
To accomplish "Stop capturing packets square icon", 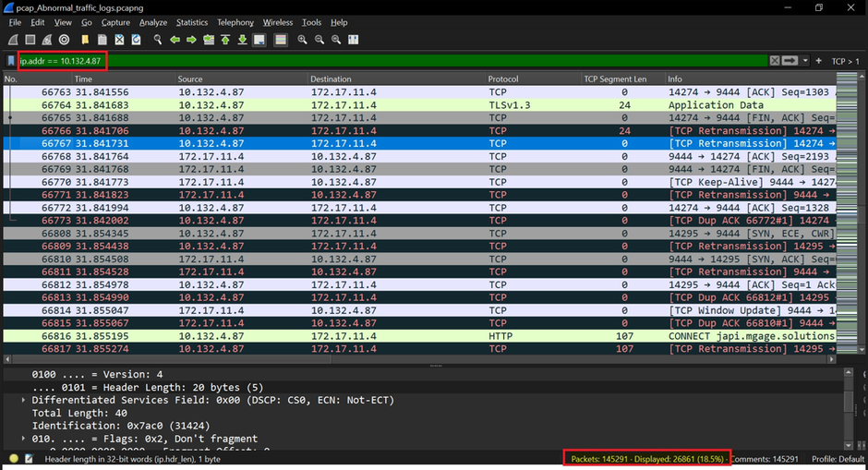I will click(30, 40).
